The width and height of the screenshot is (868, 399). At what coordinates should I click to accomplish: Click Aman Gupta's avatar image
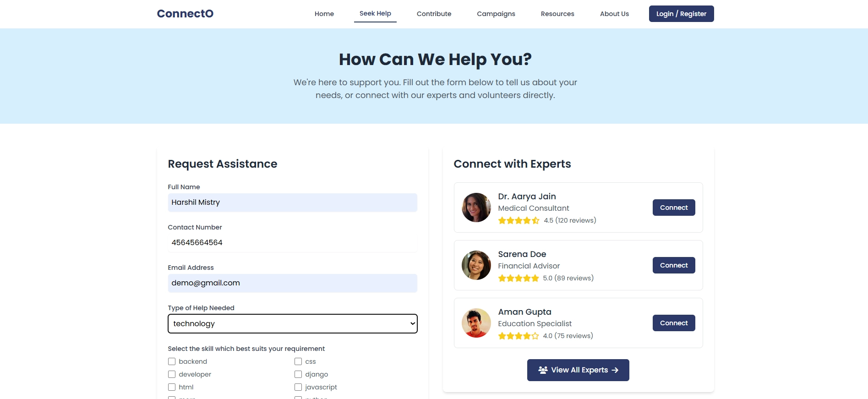tap(476, 323)
